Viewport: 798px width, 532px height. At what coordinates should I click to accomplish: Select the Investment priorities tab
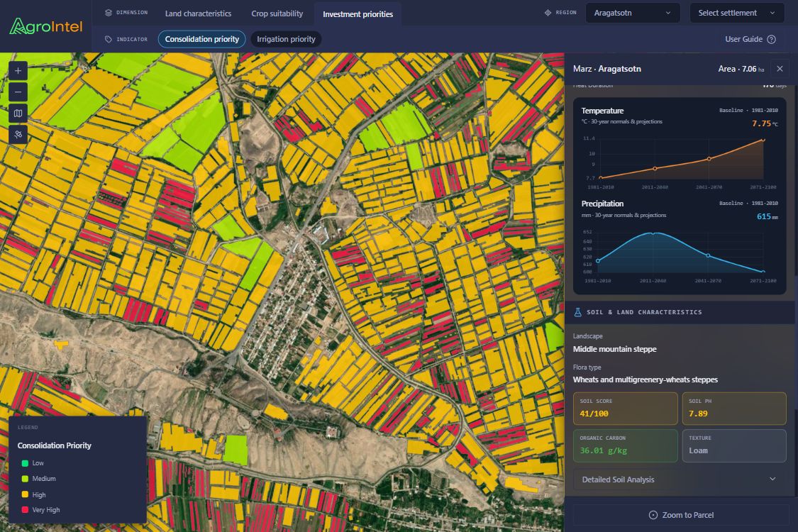tap(358, 14)
